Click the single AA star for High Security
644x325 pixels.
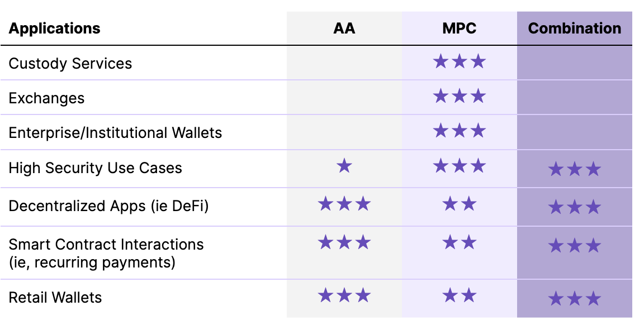tap(344, 166)
